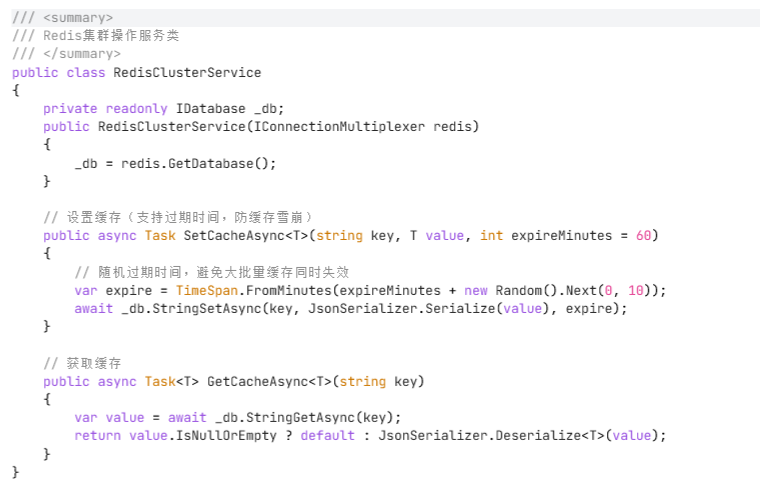Screen dimensions: 760x495
Task: Click the opening <summary> comment line
Action: click(x=63, y=18)
